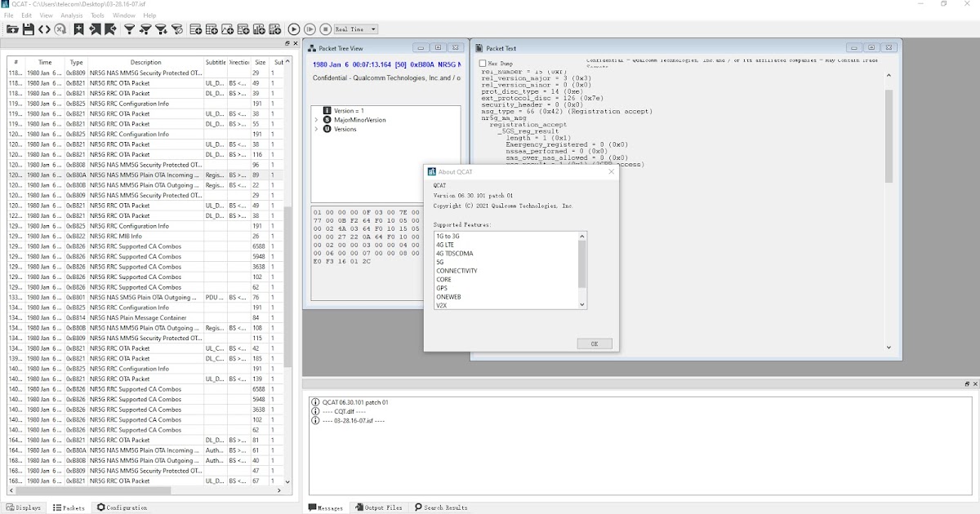This screenshot has width=980, height=514.
Task: Click the packet list right scroll arrow
Action: tap(278, 490)
